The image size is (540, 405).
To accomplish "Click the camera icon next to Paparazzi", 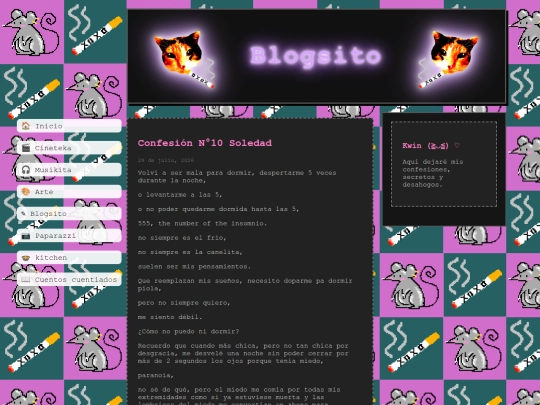I will pos(26,236).
